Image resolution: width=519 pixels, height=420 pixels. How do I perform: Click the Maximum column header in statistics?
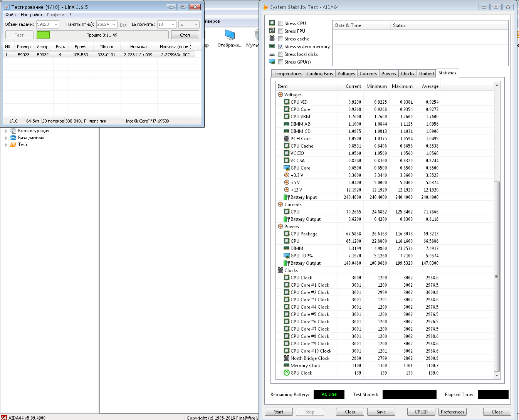(402, 86)
